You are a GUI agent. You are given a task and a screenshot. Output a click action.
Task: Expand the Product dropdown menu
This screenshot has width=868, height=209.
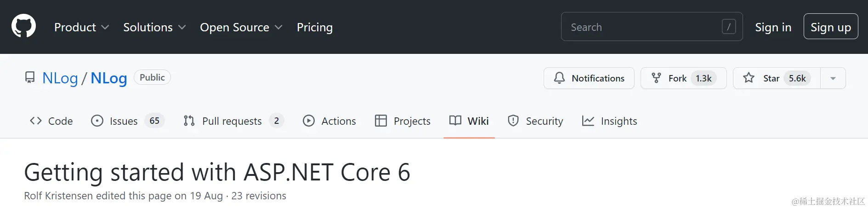coord(82,27)
